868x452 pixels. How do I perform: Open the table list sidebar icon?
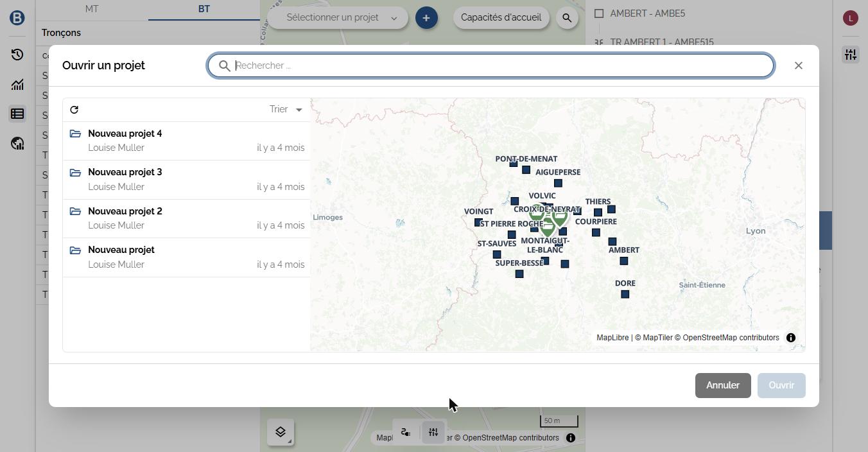click(x=17, y=114)
